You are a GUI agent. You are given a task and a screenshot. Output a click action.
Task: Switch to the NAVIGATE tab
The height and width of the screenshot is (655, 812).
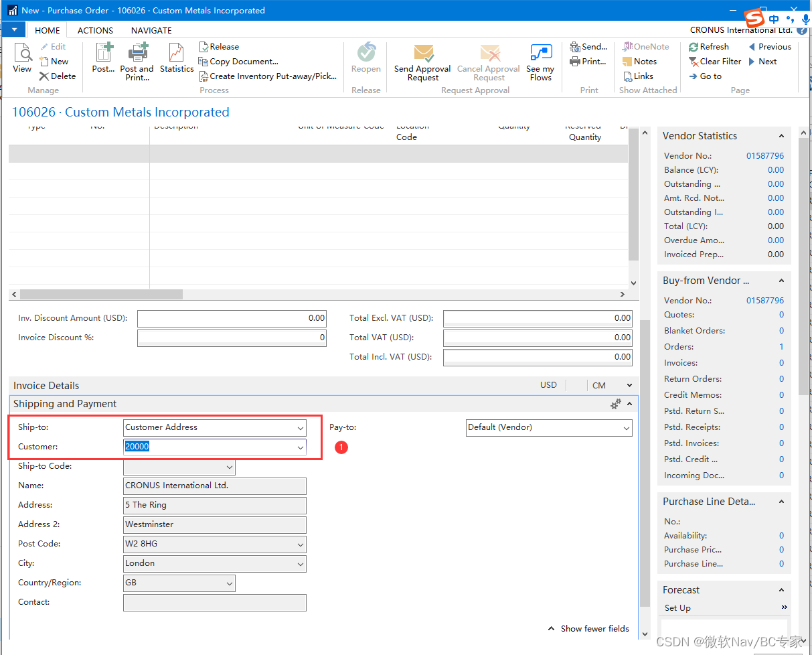click(x=151, y=30)
